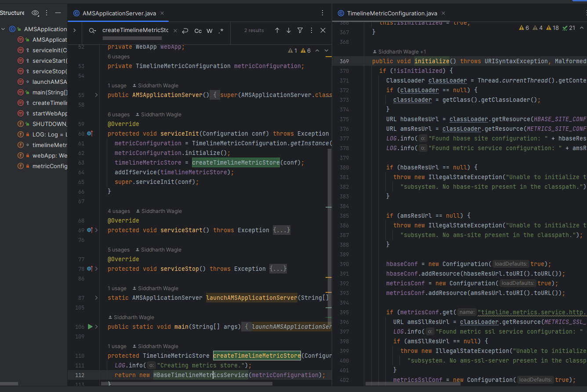Click '4 usages' hint above serviceStart
The height and width of the screenshot is (392, 587).
(x=119, y=211)
